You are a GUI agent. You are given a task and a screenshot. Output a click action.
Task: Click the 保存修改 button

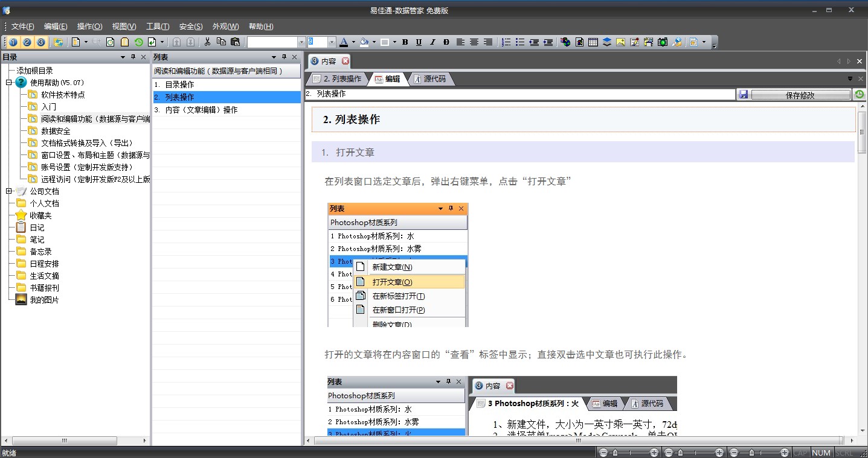click(800, 95)
